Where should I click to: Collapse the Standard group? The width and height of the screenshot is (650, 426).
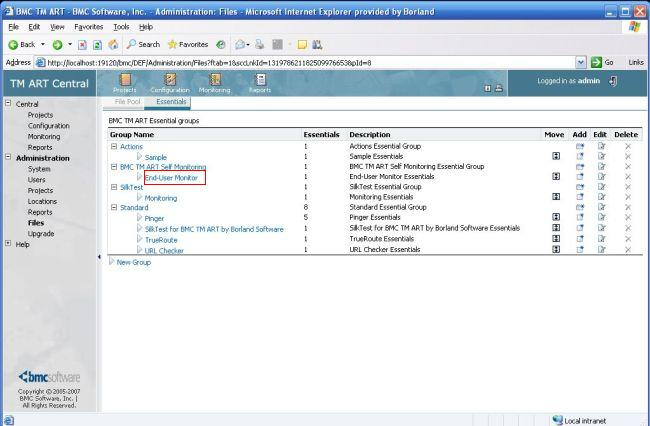[x=114, y=207]
